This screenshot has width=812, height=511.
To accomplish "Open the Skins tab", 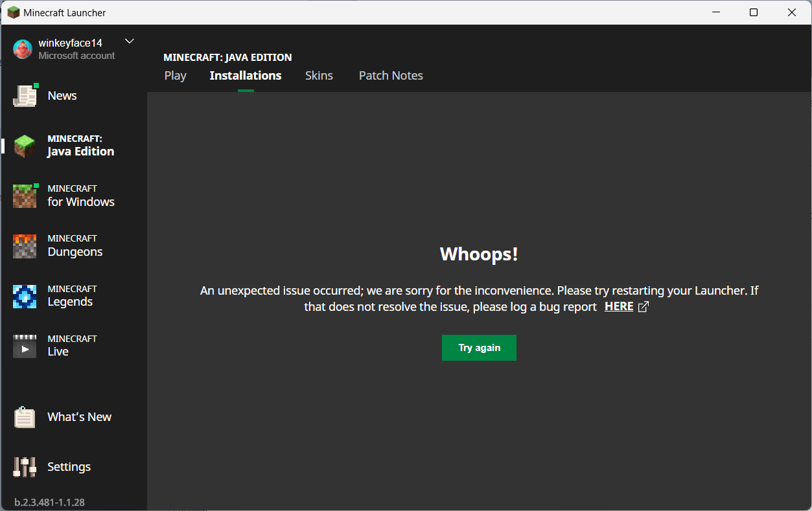I will click(319, 76).
